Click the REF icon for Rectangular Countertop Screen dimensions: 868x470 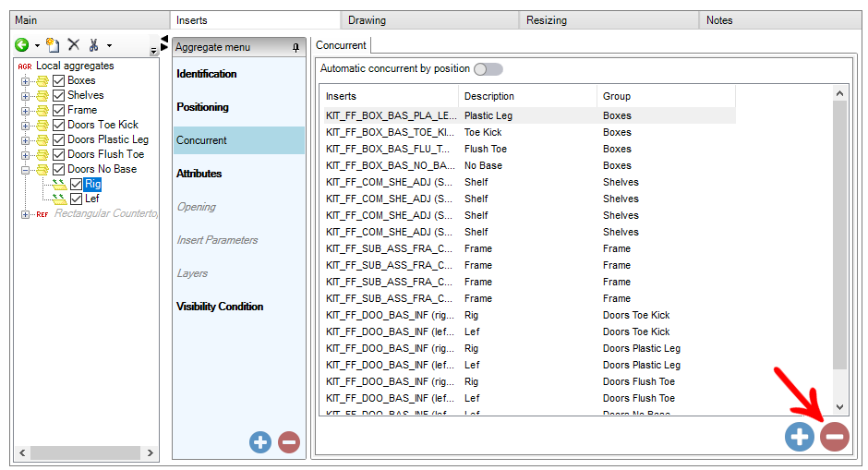click(x=42, y=214)
